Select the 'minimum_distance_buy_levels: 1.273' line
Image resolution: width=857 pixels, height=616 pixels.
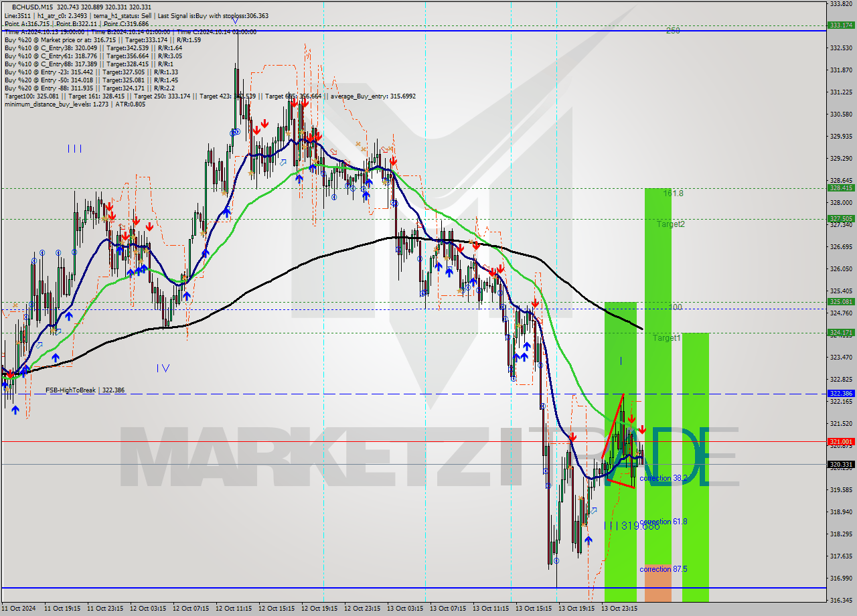74,104
